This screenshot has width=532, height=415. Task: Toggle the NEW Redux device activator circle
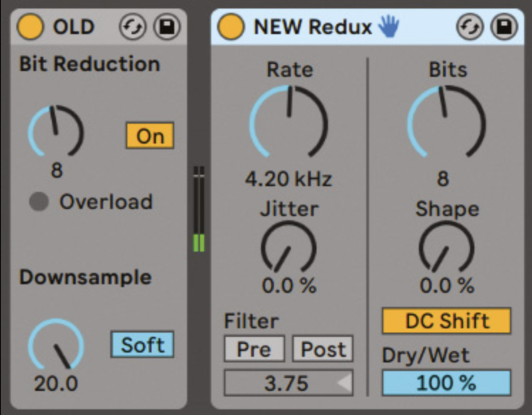(x=230, y=27)
